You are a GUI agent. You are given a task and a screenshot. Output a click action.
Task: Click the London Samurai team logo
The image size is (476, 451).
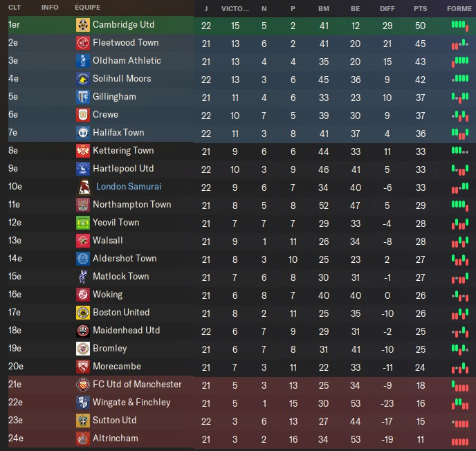tap(82, 187)
